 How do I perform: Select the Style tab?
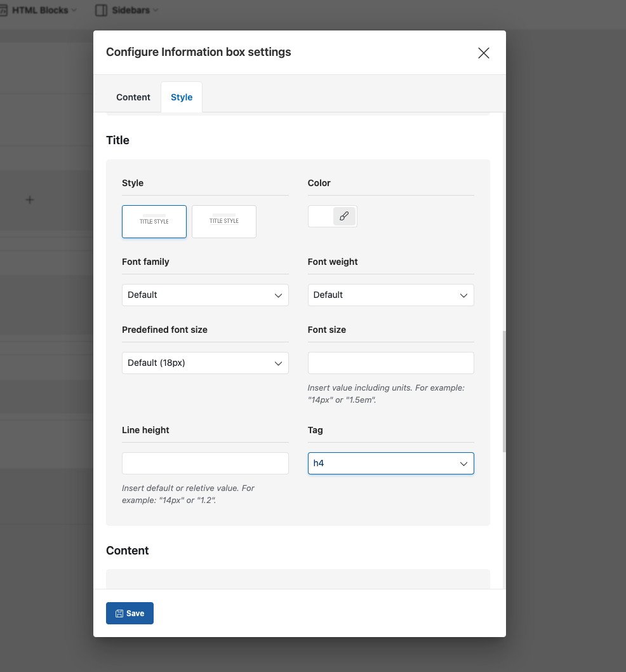(182, 97)
